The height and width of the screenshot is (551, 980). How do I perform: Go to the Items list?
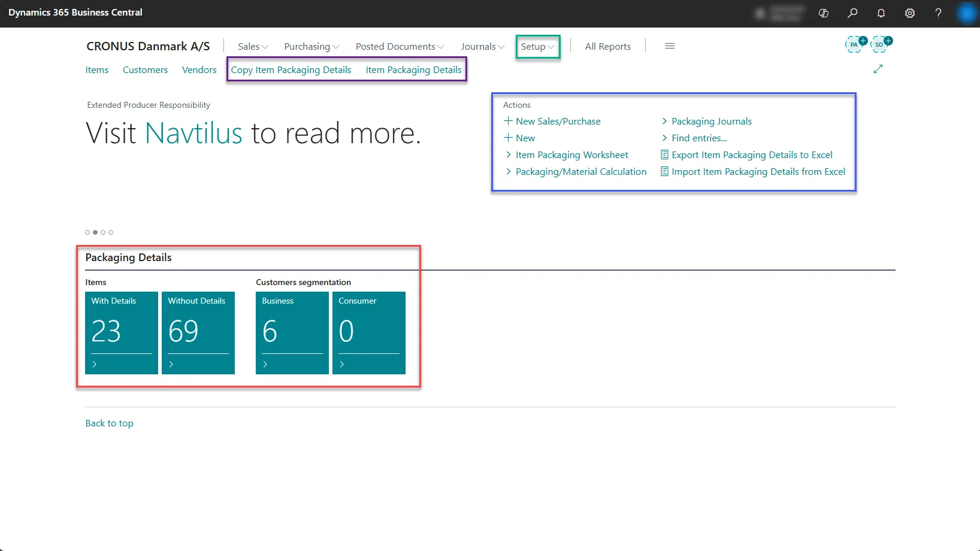click(x=97, y=69)
